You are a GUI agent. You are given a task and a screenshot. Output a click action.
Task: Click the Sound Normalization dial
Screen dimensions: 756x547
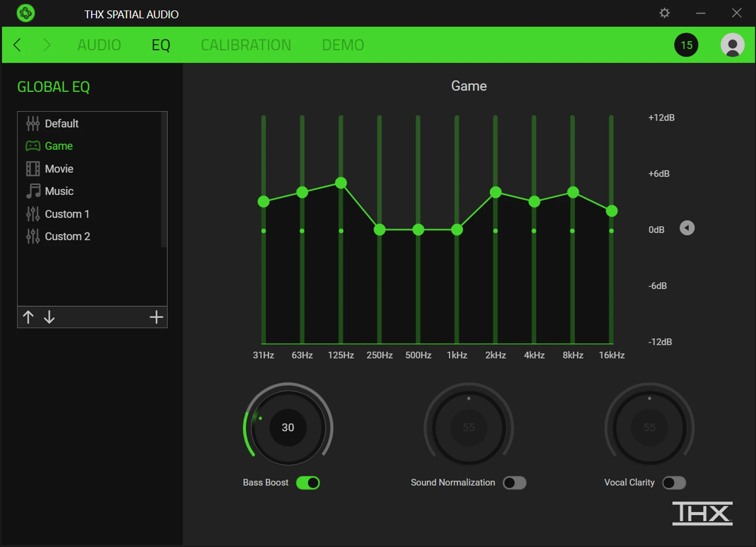(469, 428)
